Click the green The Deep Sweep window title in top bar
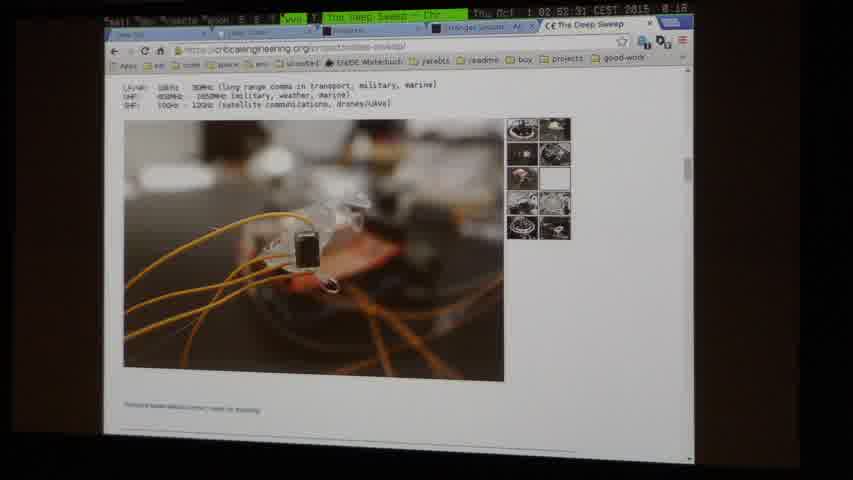The width and height of the screenshot is (853, 480). (x=395, y=16)
